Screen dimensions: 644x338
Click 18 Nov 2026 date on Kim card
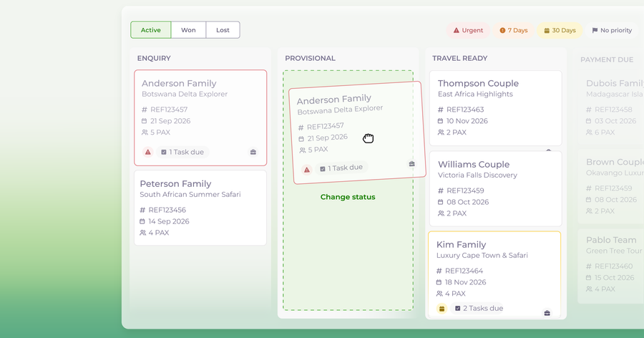pyautogui.click(x=465, y=282)
